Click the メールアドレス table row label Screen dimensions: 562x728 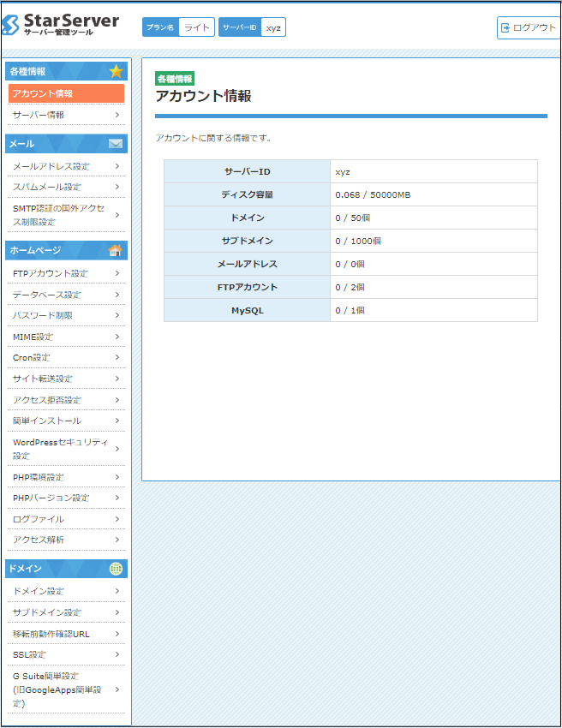(x=247, y=264)
